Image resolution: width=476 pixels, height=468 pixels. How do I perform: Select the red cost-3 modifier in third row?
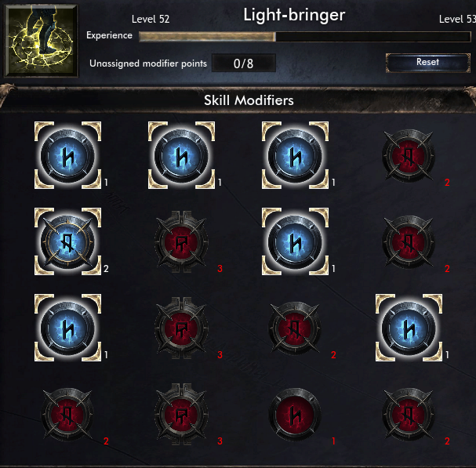coord(181,328)
